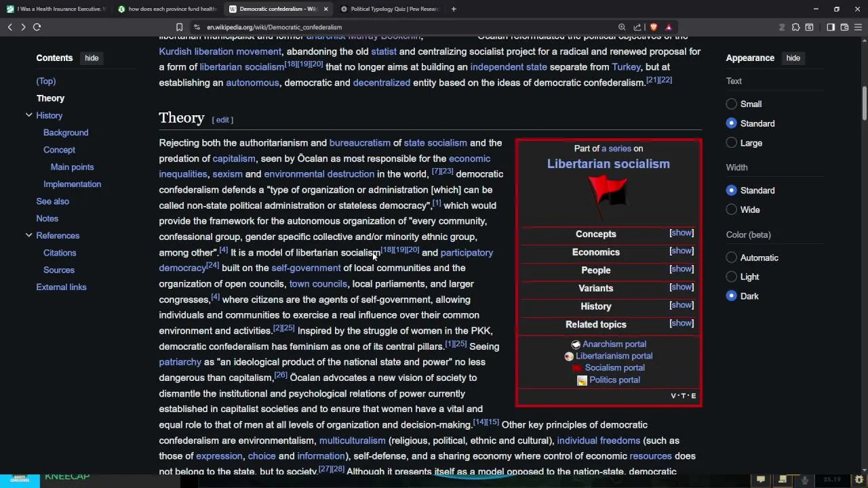Close the Democratic confederalism tab

click(325, 9)
